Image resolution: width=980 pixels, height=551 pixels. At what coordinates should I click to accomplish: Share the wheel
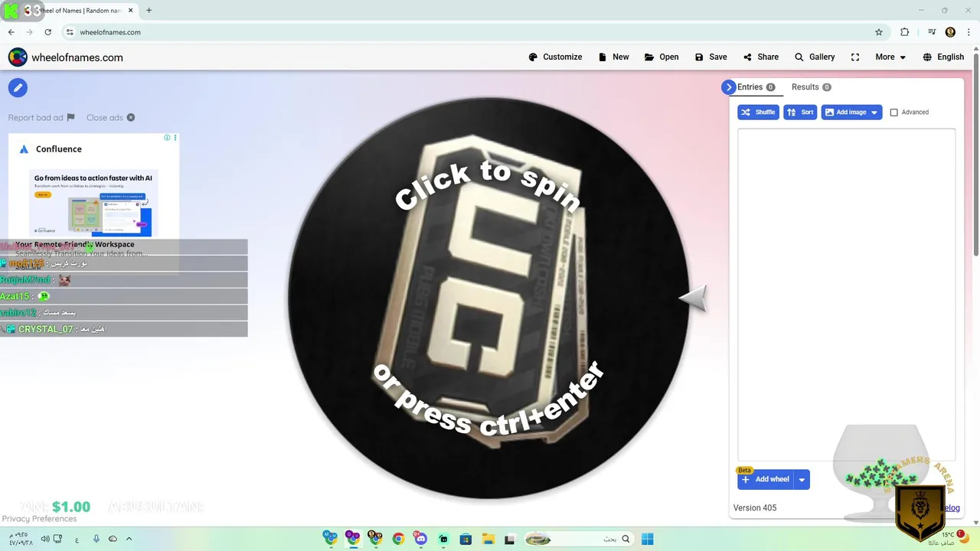click(x=760, y=57)
